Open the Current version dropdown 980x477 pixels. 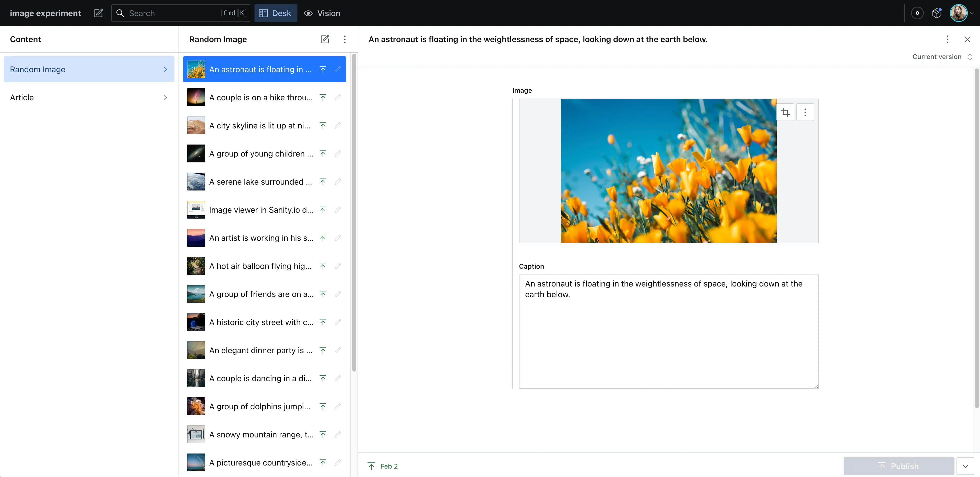tap(942, 57)
